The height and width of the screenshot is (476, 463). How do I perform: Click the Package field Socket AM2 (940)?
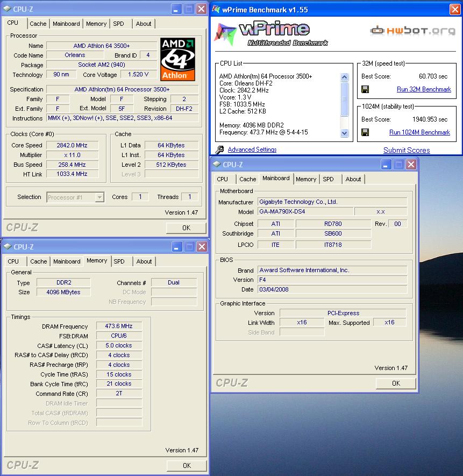(102, 65)
